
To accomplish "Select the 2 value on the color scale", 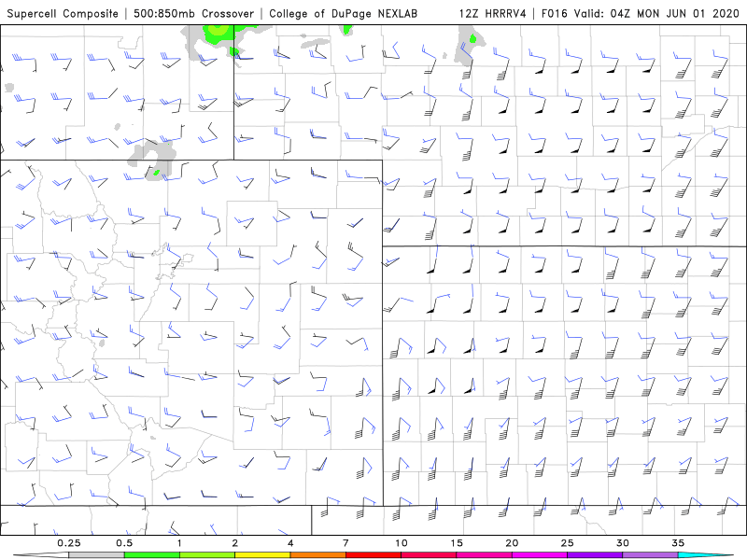I will point(235,543).
